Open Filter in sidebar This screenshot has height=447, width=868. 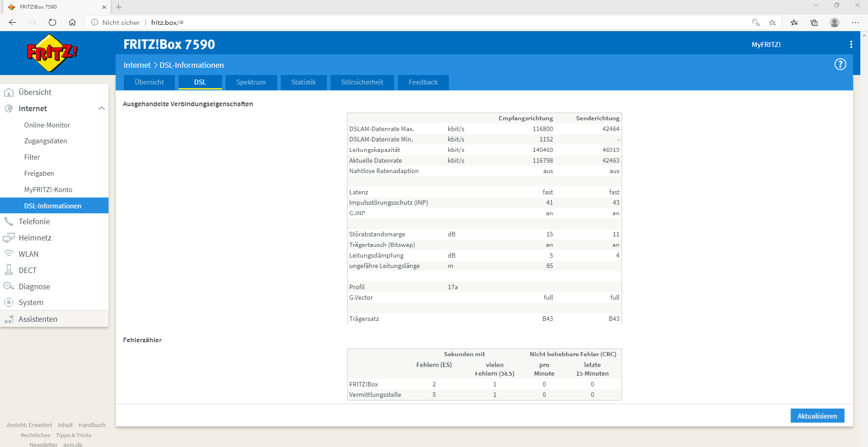tap(32, 157)
